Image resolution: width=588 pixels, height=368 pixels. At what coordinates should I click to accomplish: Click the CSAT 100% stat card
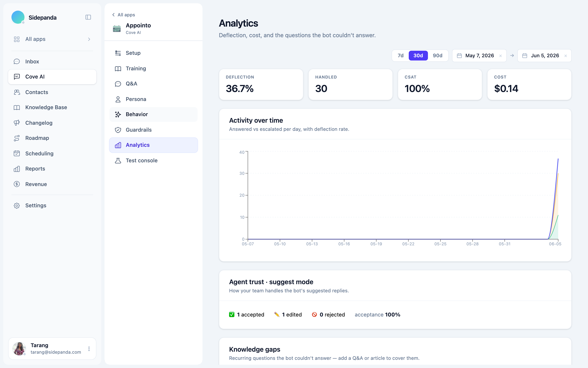pyautogui.click(x=440, y=84)
